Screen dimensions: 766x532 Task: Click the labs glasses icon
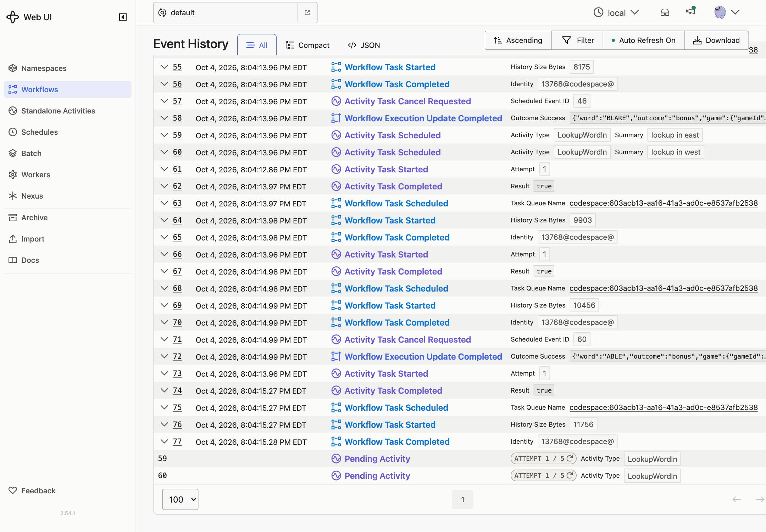point(665,13)
